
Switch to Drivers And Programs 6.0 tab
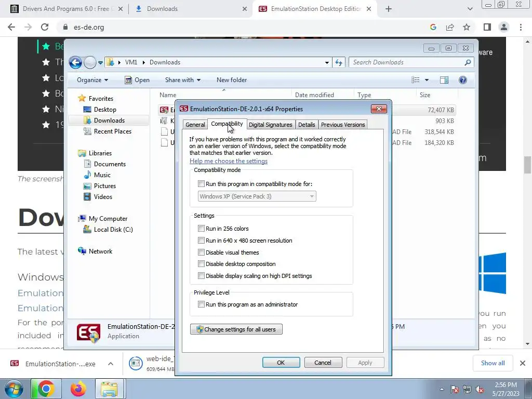[66, 9]
